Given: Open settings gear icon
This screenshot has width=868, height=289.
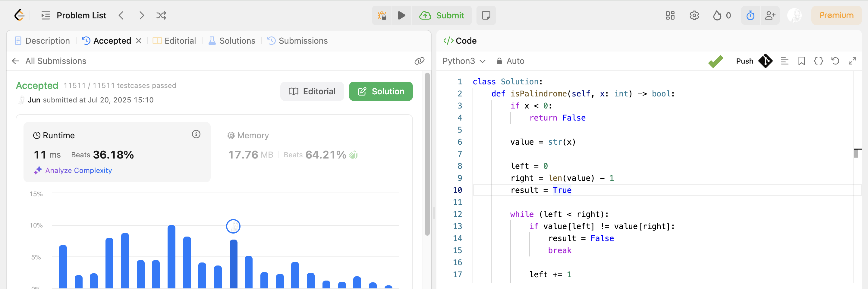Looking at the screenshot, I should pyautogui.click(x=694, y=15).
